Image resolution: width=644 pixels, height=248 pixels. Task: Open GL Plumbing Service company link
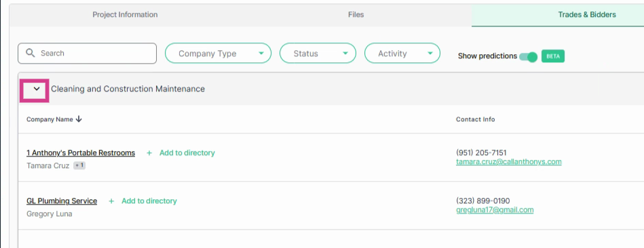(62, 201)
